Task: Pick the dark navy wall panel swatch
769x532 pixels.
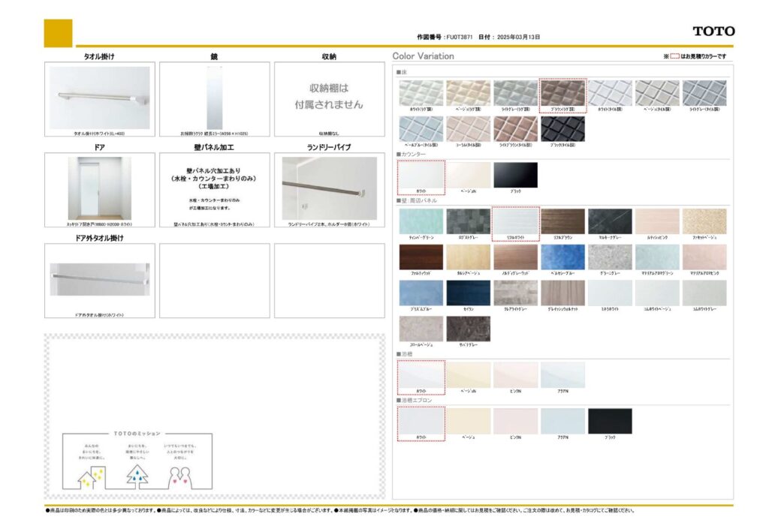Action: (x=468, y=292)
